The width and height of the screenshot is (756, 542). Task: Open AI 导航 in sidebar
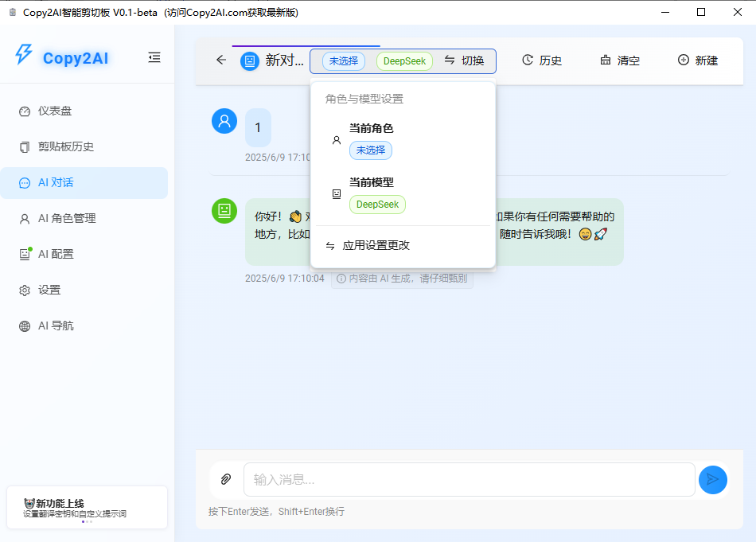click(56, 326)
